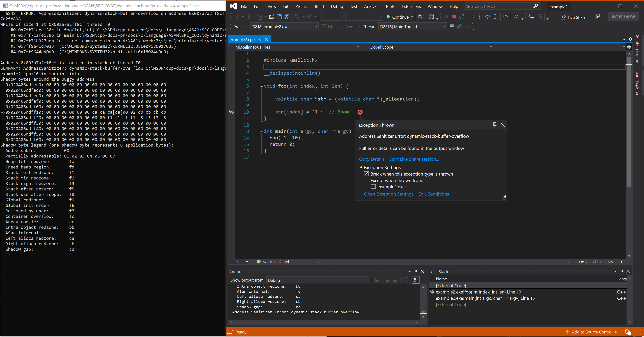Viewport: 644px width, 337px height.
Task: Click the breakpoint pause icon on line 10
Action: tap(360, 112)
